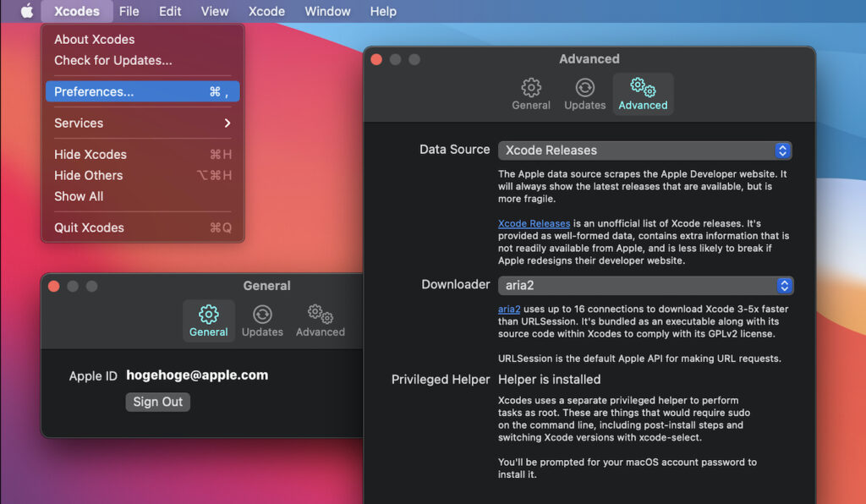Image resolution: width=866 pixels, height=504 pixels.
Task: Follow the Xcode Releases hyperlink
Action: 534,224
